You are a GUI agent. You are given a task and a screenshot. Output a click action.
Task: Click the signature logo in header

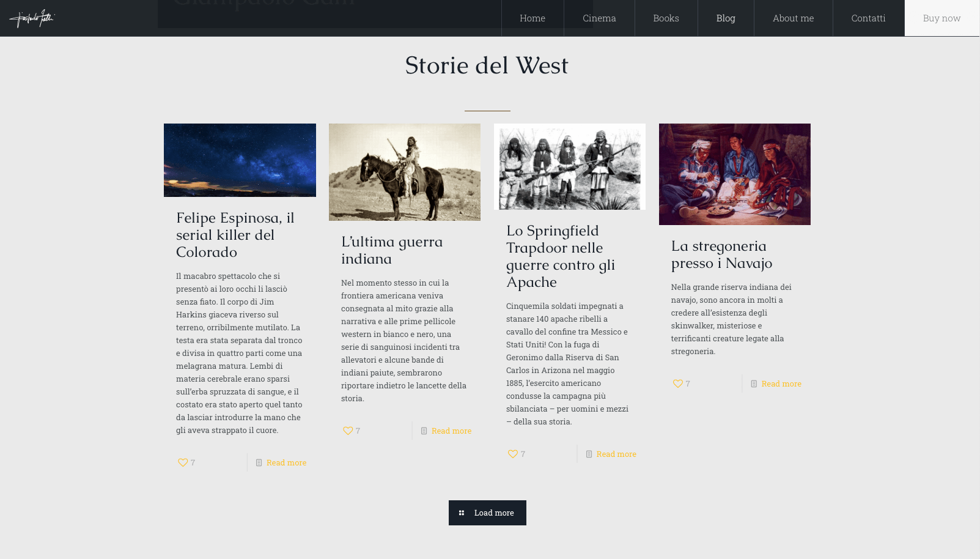point(32,18)
